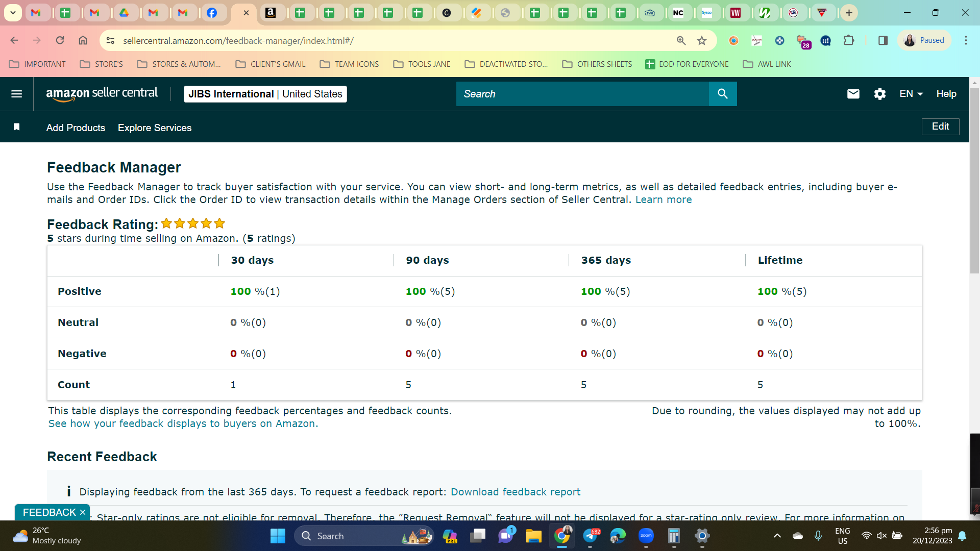
Task: Close the FEEDBACK tab widget
Action: [x=83, y=512]
